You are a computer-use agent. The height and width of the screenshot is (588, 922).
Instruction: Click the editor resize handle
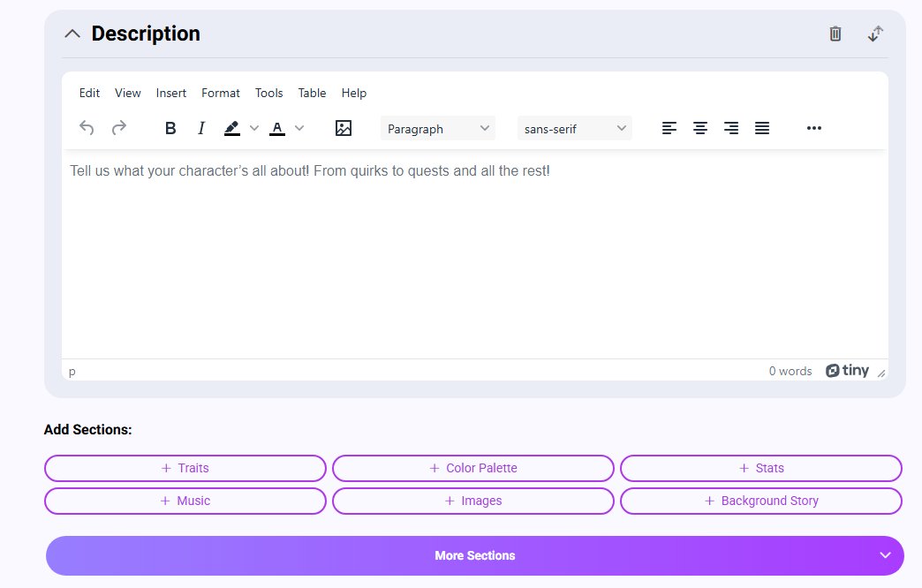880,373
